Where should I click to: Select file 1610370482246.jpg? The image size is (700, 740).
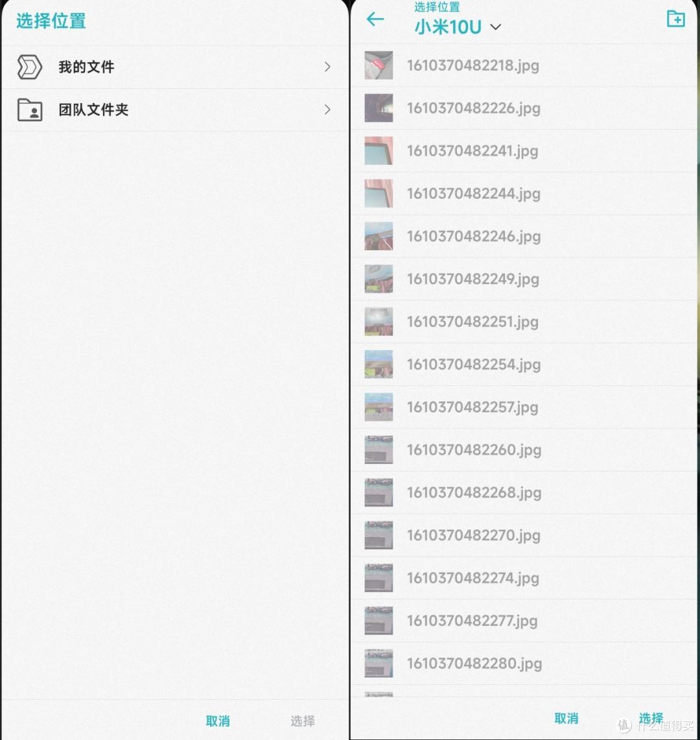524,236
